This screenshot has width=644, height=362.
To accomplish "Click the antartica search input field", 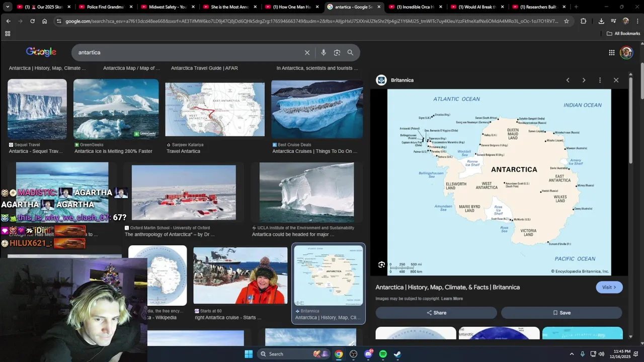I will pyautogui.click(x=189, y=52).
